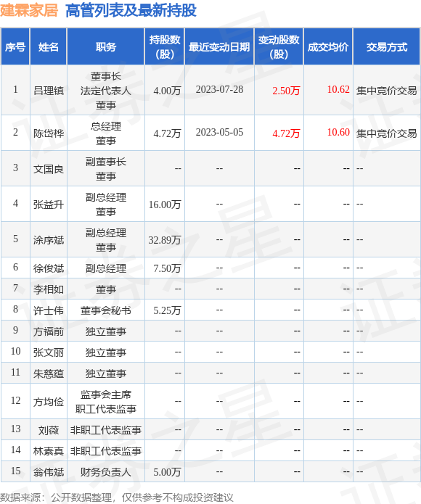
Task: Click the 姓名 column header
Action: (49, 47)
